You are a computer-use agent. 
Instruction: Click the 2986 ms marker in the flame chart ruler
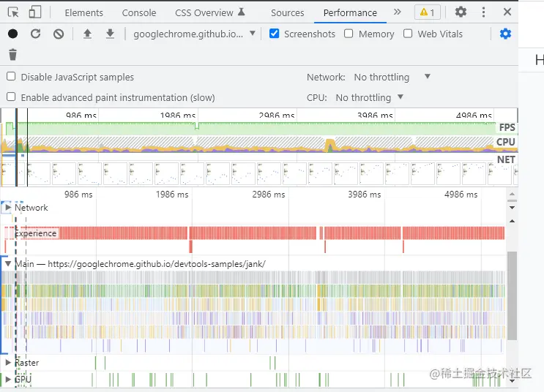(269, 195)
